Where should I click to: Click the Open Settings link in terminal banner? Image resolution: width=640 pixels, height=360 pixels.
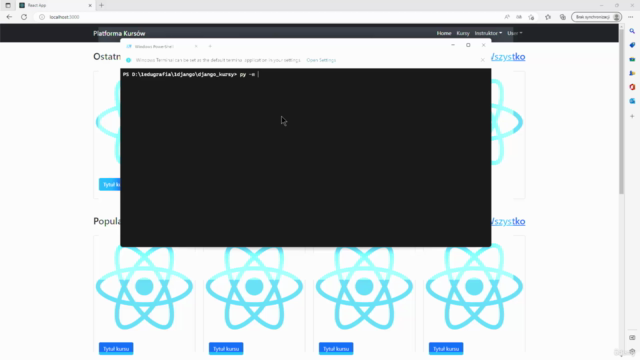321,60
